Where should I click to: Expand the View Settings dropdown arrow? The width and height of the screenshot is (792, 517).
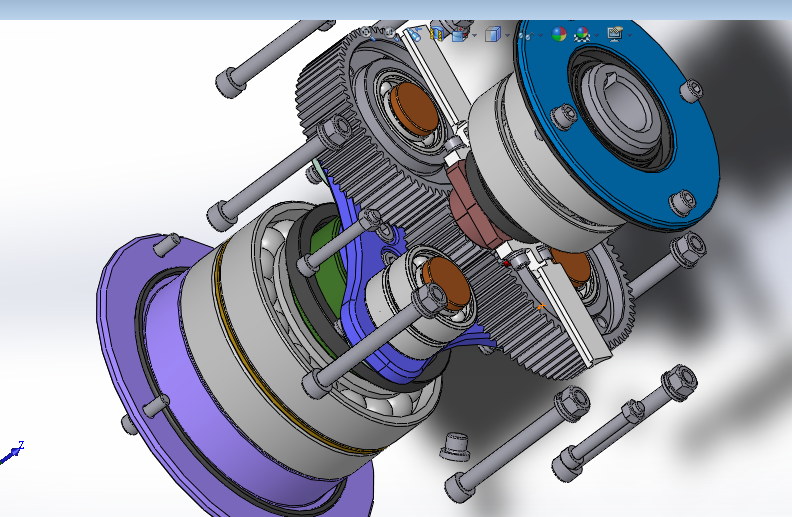coord(629,35)
